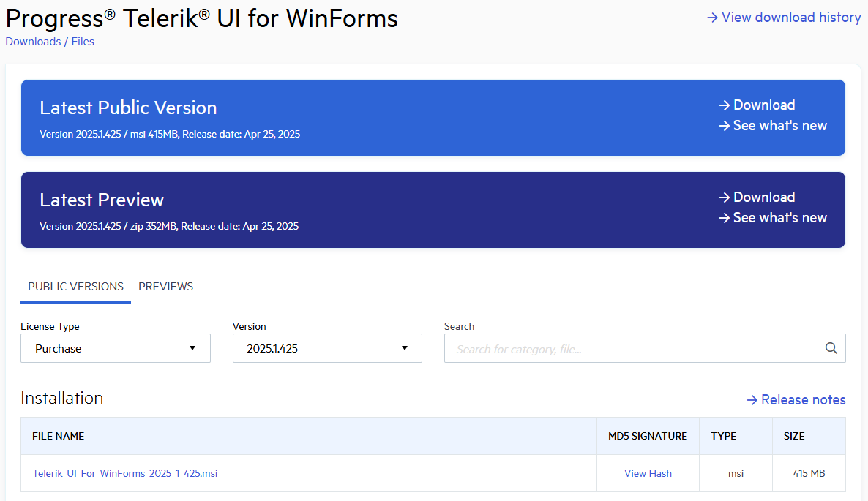The image size is (868, 501).
Task: Open the Version dropdown showing 2025.1.425
Action: [327, 348]
